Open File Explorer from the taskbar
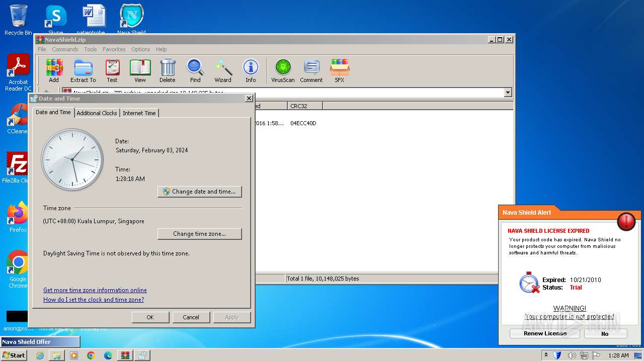This screenshot has width=644, height=362. coord(57,355)
